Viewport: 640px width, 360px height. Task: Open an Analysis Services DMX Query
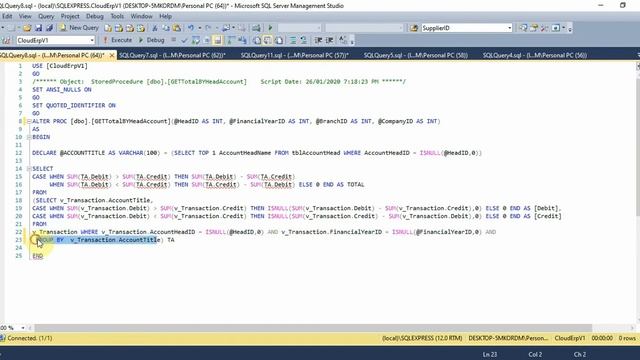pos(130,28)
